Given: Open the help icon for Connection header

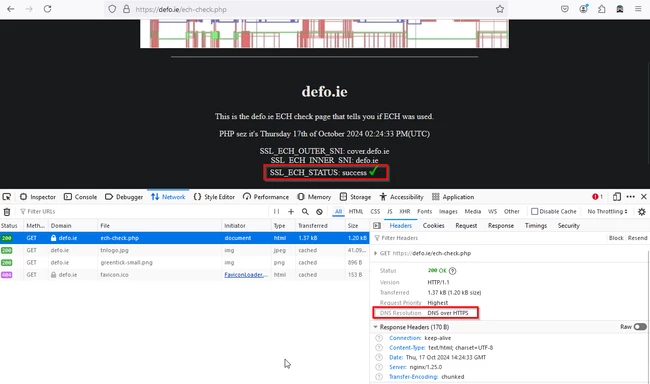Looking at the screenshot, I should point(378,338).
